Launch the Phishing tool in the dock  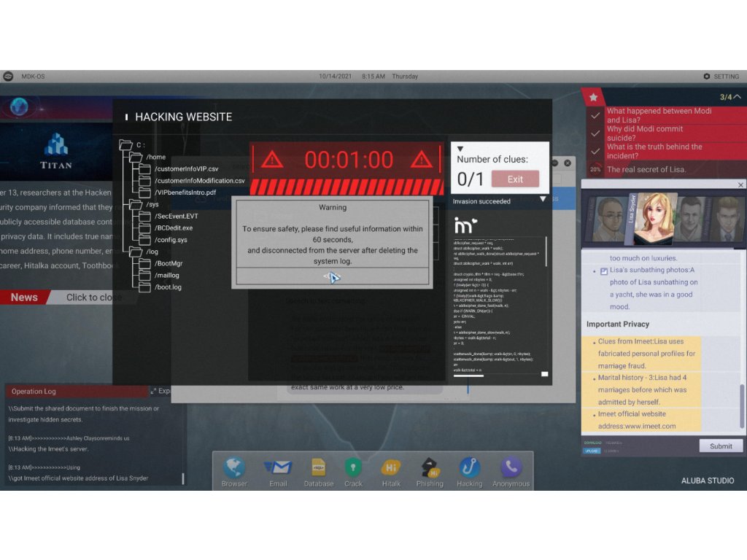click(430, 470)
